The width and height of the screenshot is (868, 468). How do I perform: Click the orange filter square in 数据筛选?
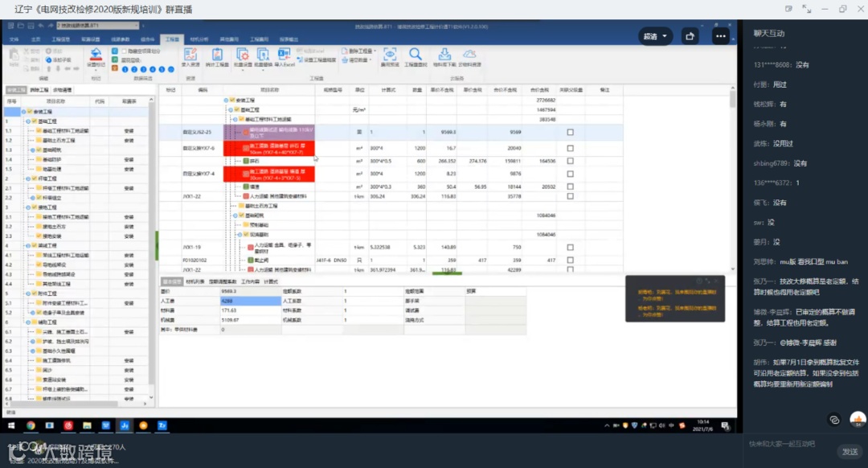click(115, 68)
